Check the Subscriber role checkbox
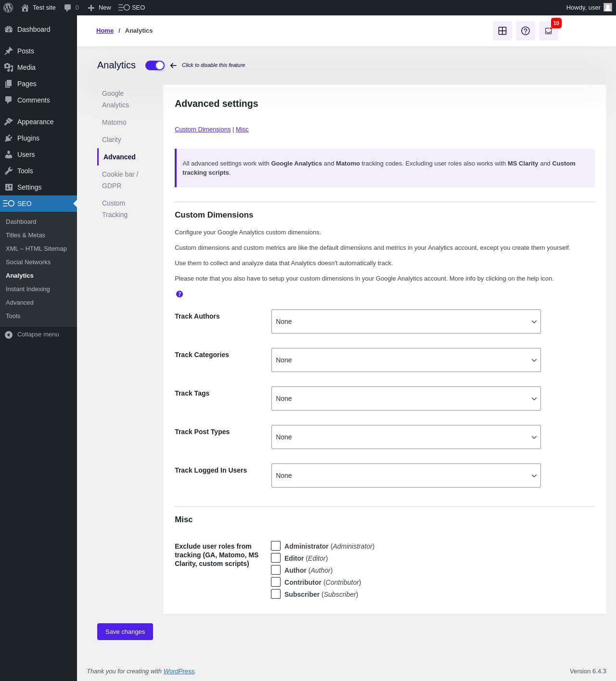 [x=276, y=594]
